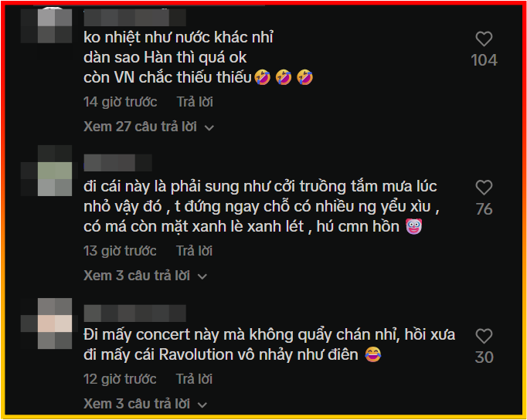Viewport: 527px width, 420px height.
Task: Like the Ravolution comment with 30 likes
Action: tap(484, 336)
